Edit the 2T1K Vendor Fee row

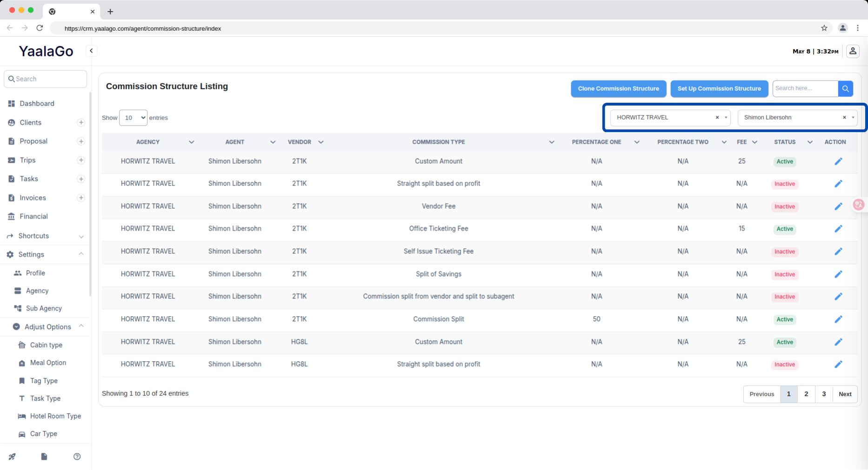[838, 206]
